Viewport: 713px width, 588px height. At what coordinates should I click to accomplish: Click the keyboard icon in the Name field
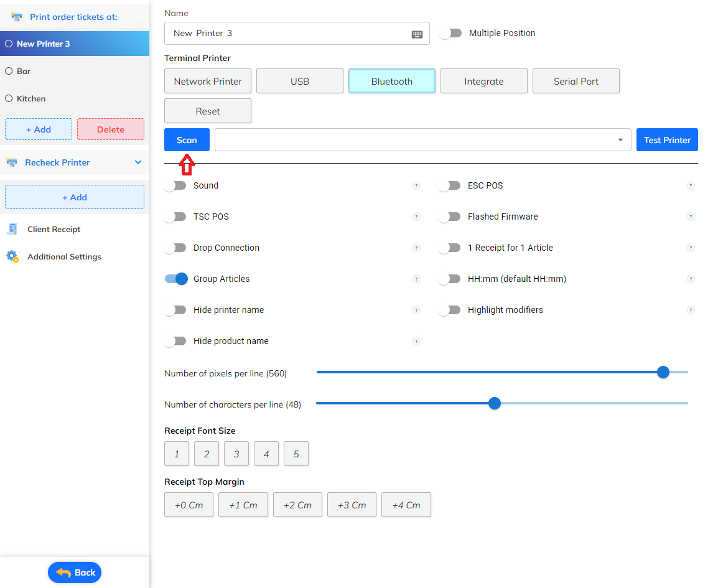tap(417, 34)
